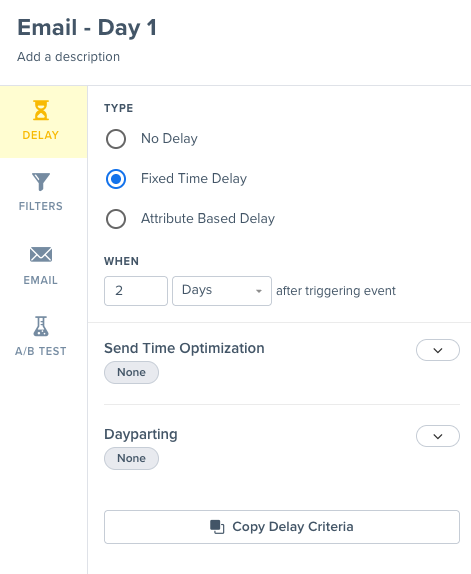This screenshot has width=471, height=574.
Task: Click Add a description text
Action: point(68,57)
